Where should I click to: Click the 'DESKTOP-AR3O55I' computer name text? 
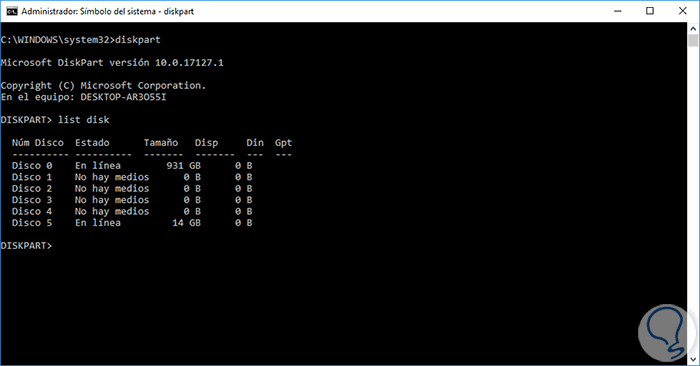coord(123,97)
